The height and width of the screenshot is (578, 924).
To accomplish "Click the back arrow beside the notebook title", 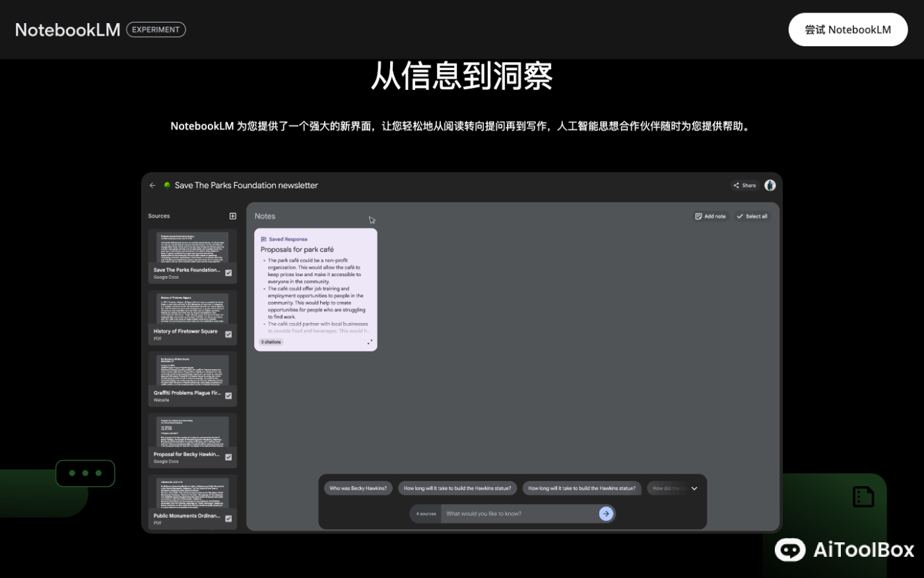I will 152,186.
